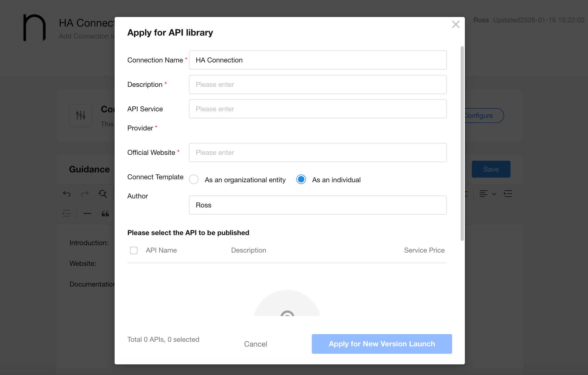Click the Connection Name input field

(x=318, y=60)
